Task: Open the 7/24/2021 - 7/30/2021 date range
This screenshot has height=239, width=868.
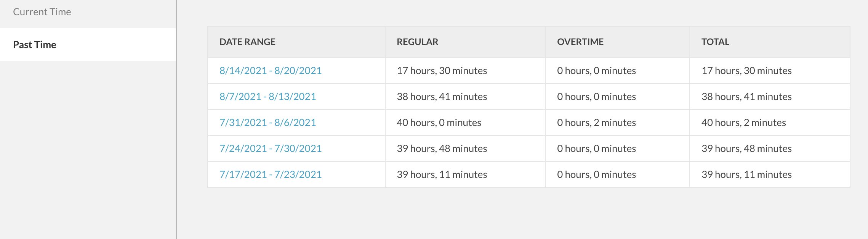Action: [x=271, y=149]
